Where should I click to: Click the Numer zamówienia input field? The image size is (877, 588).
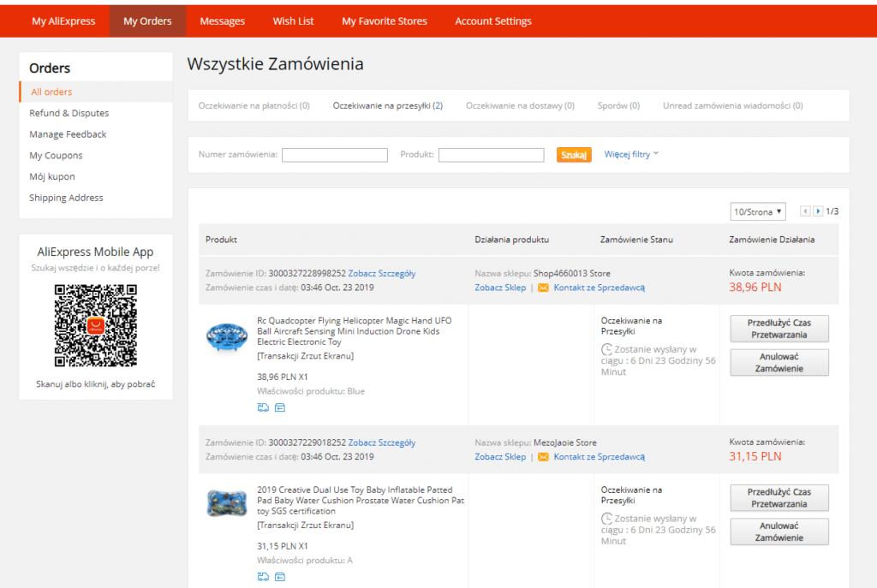[x=335, y=155]
